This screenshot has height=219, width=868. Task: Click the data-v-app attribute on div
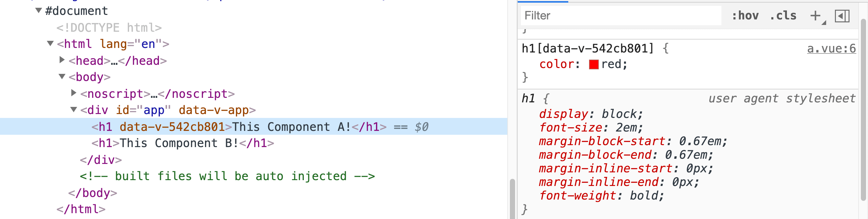(214, 110)
